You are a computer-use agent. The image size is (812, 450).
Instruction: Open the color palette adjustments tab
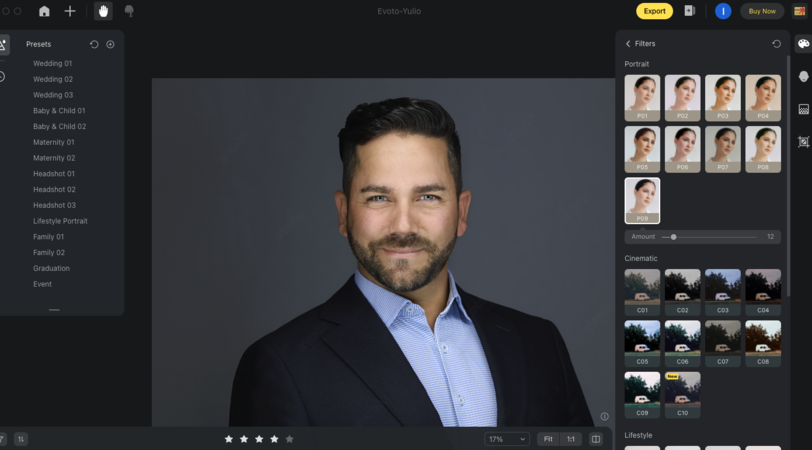803,44
